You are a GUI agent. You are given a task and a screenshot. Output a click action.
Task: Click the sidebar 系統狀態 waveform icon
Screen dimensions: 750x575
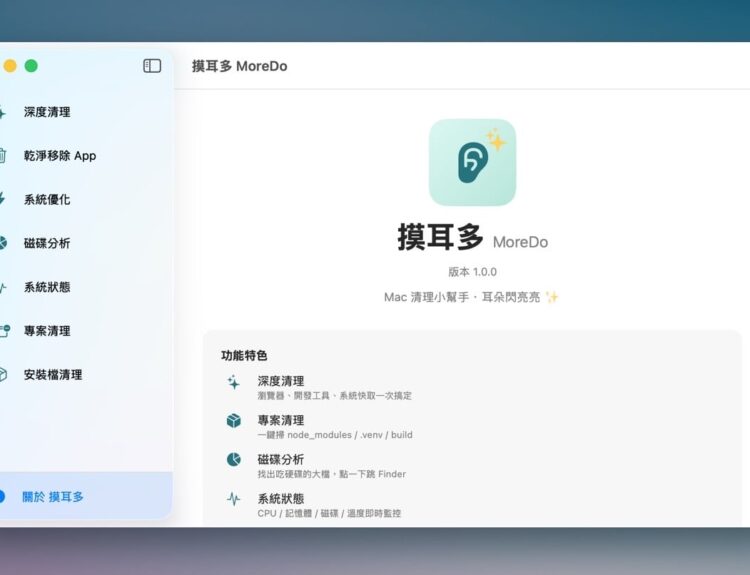[3, 287]
